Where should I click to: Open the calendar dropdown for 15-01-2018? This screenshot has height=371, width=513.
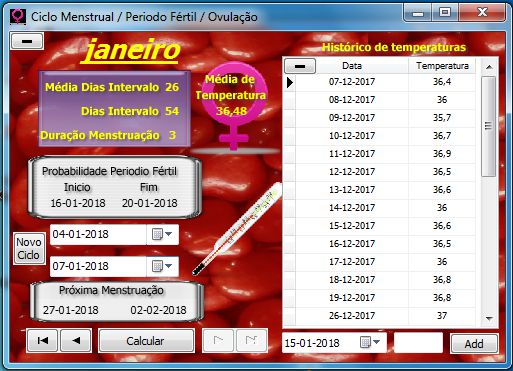click(x=370, y=342)
